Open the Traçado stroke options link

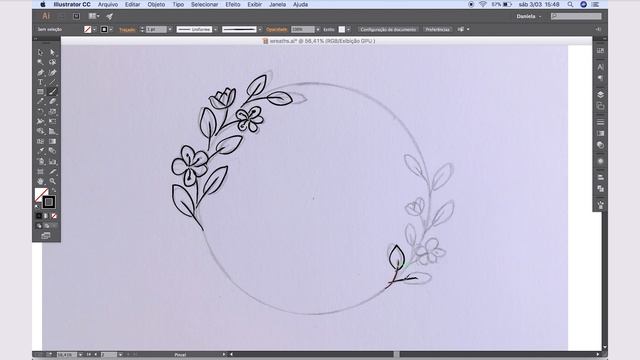127,30
